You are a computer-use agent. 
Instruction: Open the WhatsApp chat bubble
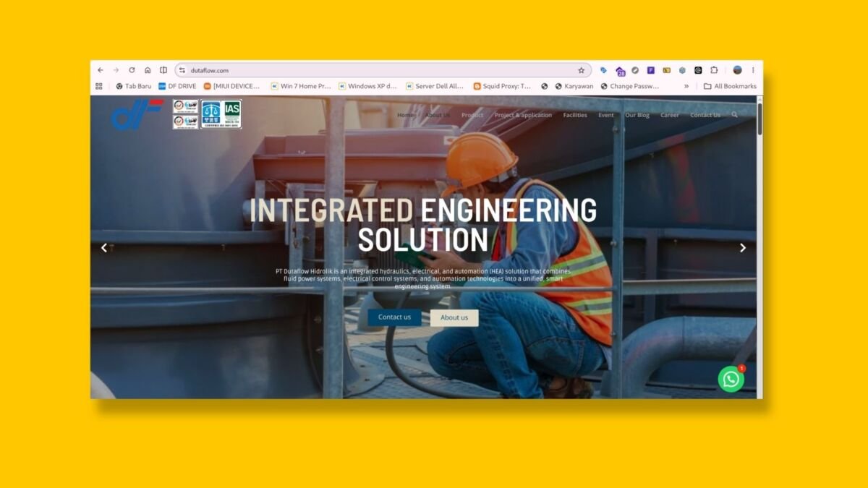(x=731, y=379)
